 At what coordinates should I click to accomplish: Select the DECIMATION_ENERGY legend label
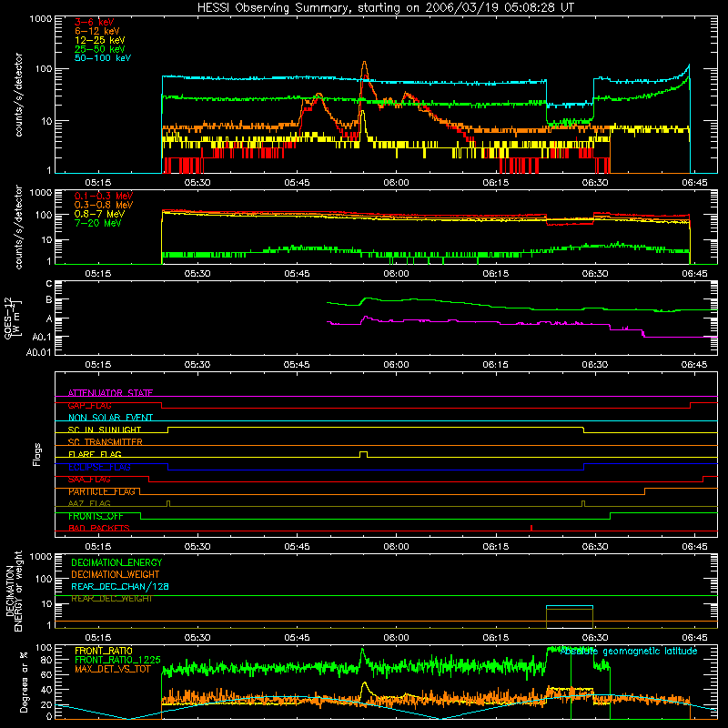pyautogui.click(x=116, y=562)
